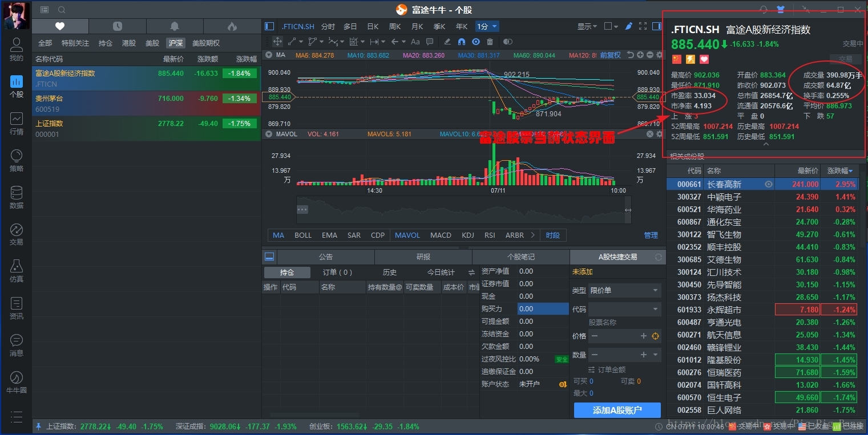Viewport: 868px width, 435px height.
Task: Zoom in chart with plus icon
Action: coord(640,55)
